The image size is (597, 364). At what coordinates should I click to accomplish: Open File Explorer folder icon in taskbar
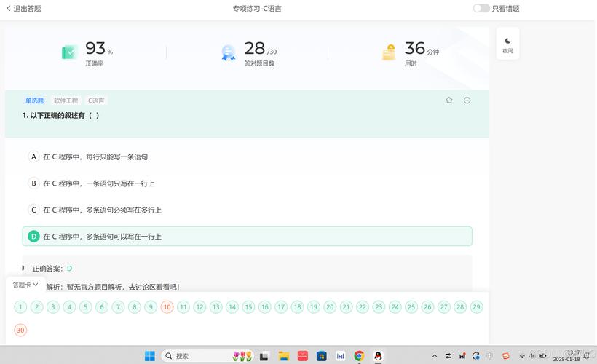[x=284, y=356]
